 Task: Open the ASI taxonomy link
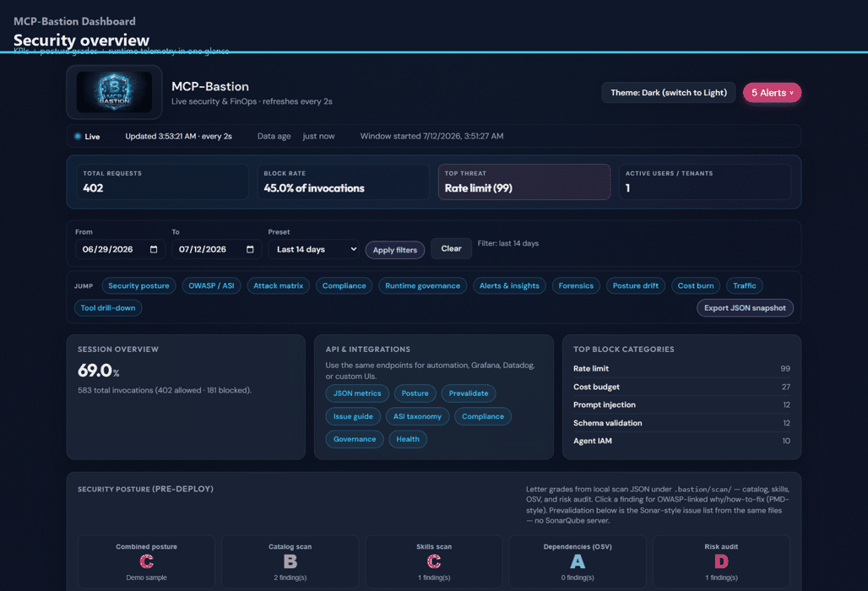[x=417, y=417]
